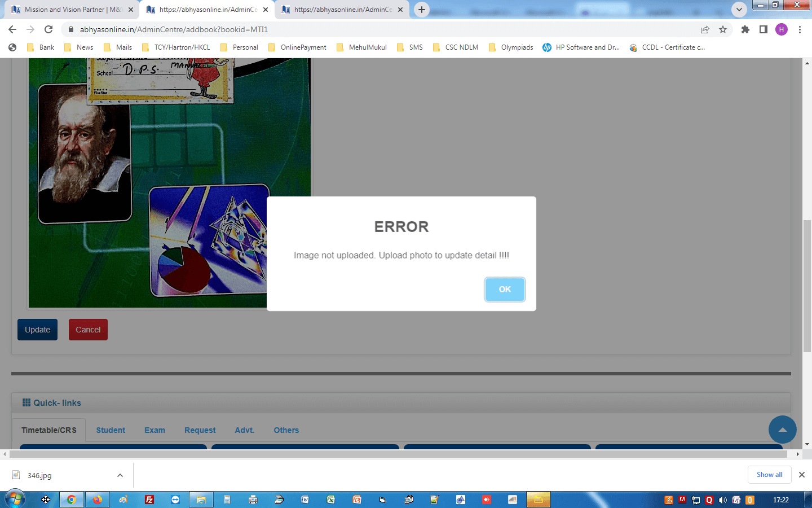812x508 pixels.
Task: Open the Chrome extensions puzzle icon
Action: tap(745, 29)
